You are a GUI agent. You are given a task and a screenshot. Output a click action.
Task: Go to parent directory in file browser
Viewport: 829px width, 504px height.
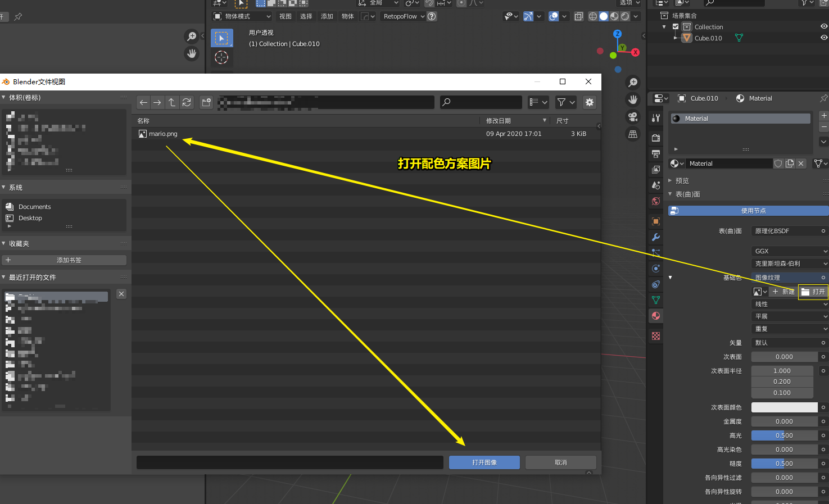pos(172,102)
